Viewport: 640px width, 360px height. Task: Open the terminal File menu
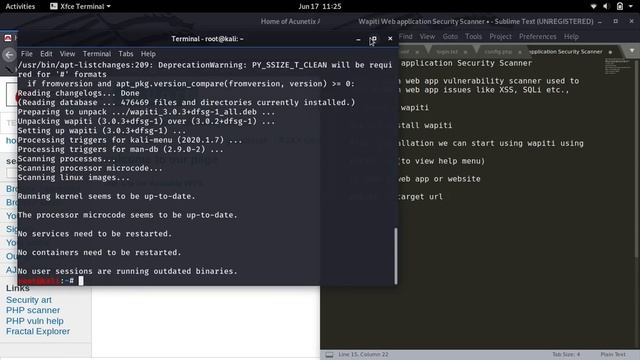coord(27,53)
